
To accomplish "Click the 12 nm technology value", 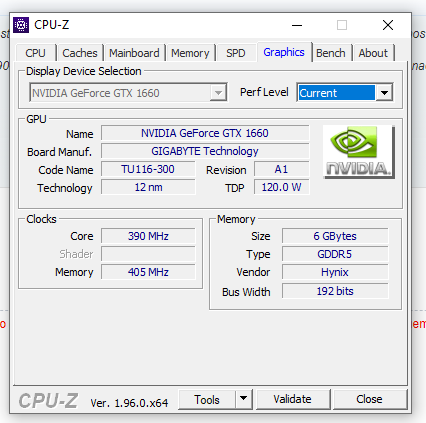I will point(148,187).
